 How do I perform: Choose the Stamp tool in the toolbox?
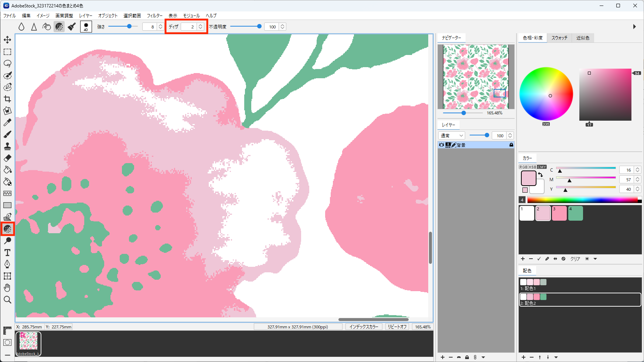tap(7, 146)
